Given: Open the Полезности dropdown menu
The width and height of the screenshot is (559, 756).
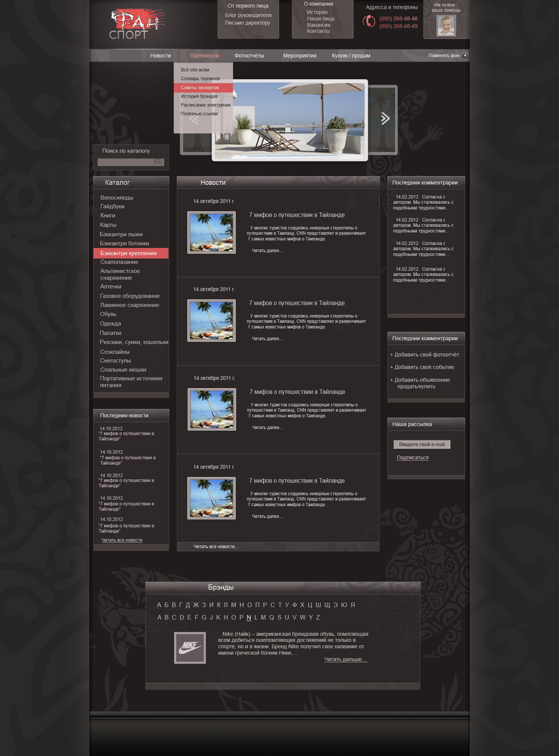Looking at the screenshot, I should pyautogui.click(x=204, y=56).
